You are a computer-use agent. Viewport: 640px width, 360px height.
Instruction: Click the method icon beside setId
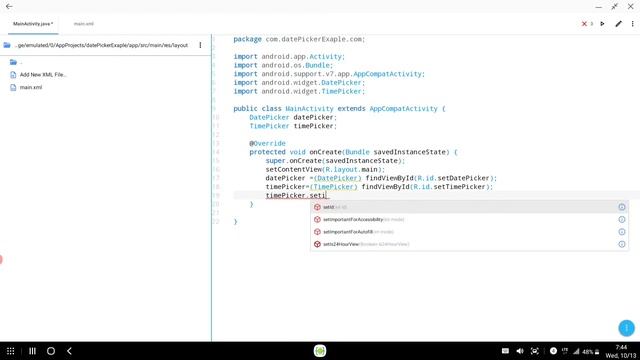[317, 207]
